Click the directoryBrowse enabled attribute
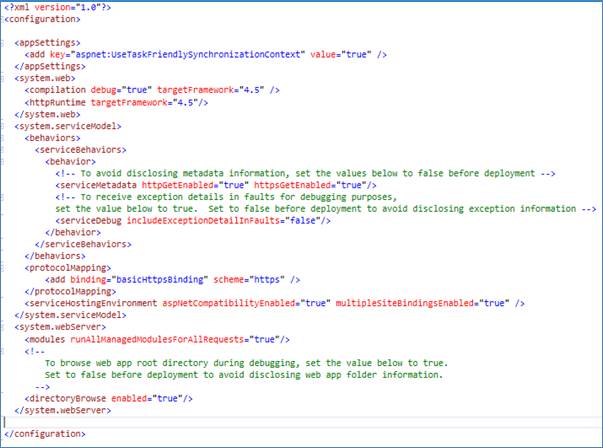603x448 pixels. pyautogui.click(x=129, y=398)
